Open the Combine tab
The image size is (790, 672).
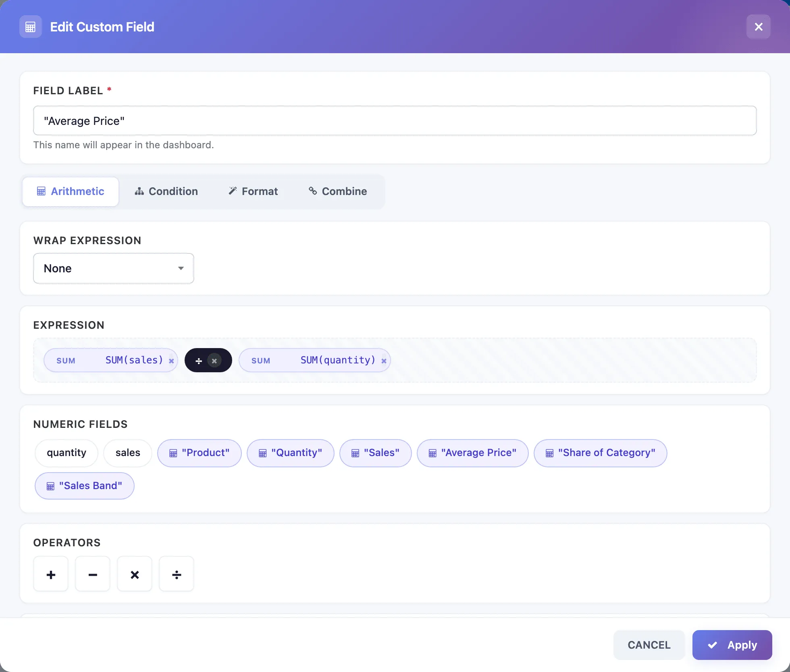coord(338,191)
